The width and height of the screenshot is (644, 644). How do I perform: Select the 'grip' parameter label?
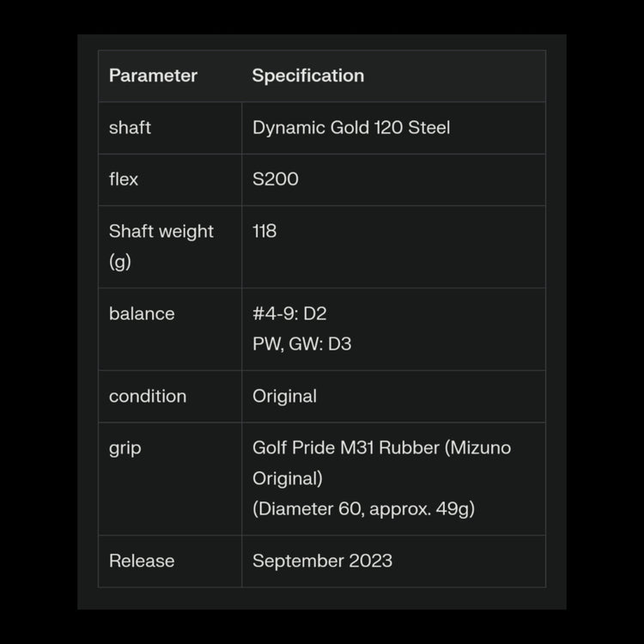click(x=125, y=447)
